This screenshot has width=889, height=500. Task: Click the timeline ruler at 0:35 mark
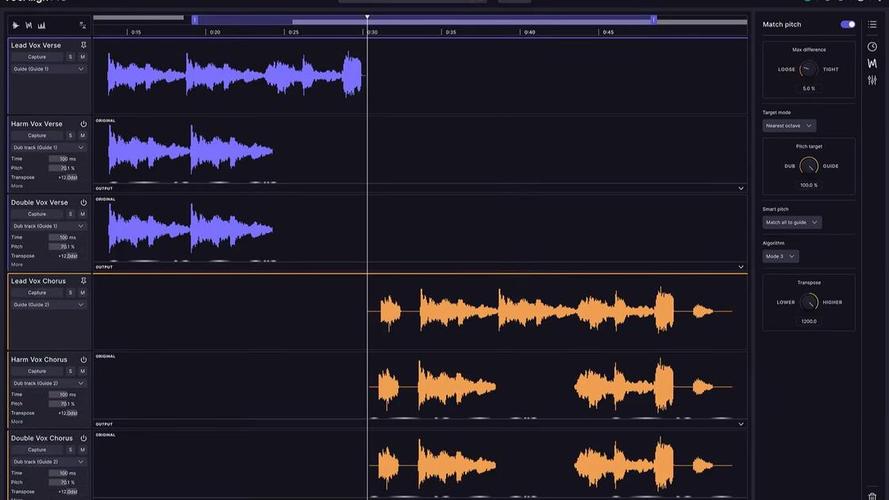point(450,32)
